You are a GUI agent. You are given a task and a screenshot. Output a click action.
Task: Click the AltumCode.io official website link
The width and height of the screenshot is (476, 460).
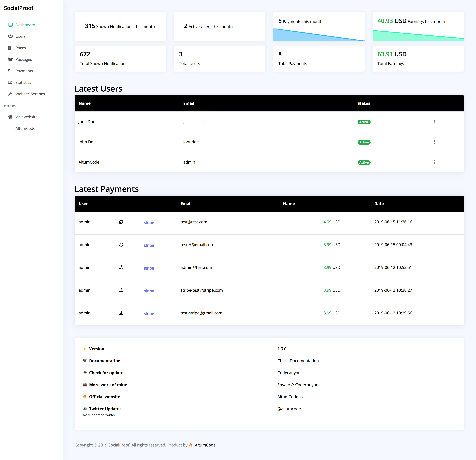point(290,397)
